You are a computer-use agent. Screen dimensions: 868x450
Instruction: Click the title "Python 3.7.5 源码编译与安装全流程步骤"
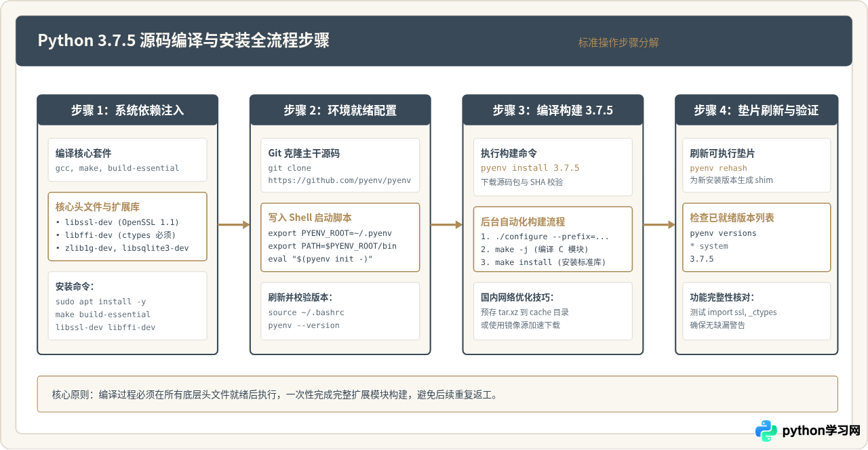(184, 41)
